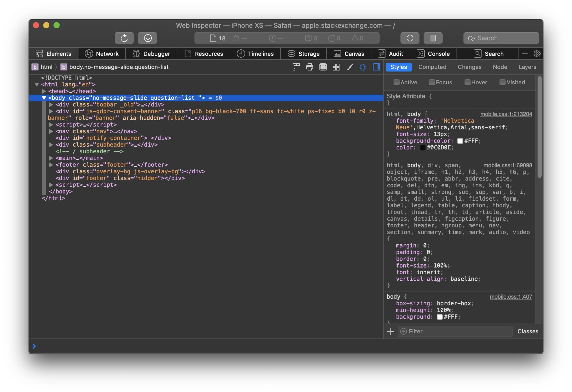
Task: Toggle the blue source code editing icon
Action: point(363,67)
